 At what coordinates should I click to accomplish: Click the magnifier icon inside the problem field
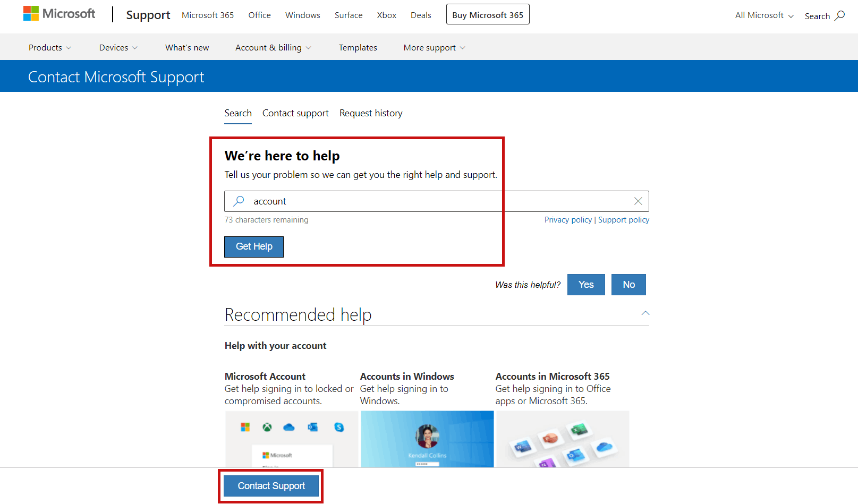[239, 201]
